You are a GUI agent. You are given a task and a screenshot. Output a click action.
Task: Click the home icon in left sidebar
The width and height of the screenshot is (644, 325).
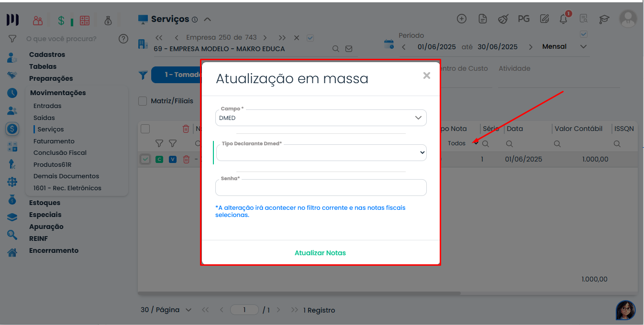pyautogui.click(x=12, y=252)
